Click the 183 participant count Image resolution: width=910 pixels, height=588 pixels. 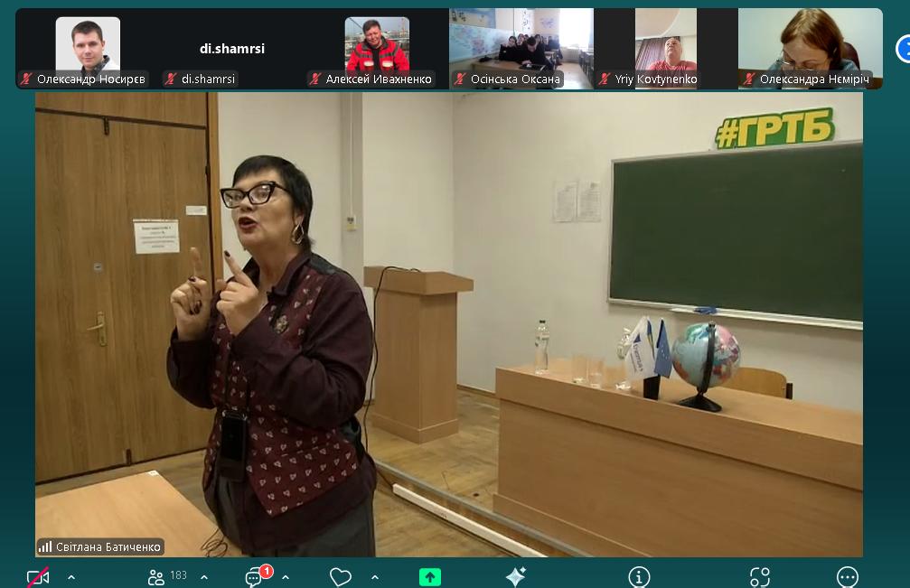pyautogui.click(x=178, y=575)
